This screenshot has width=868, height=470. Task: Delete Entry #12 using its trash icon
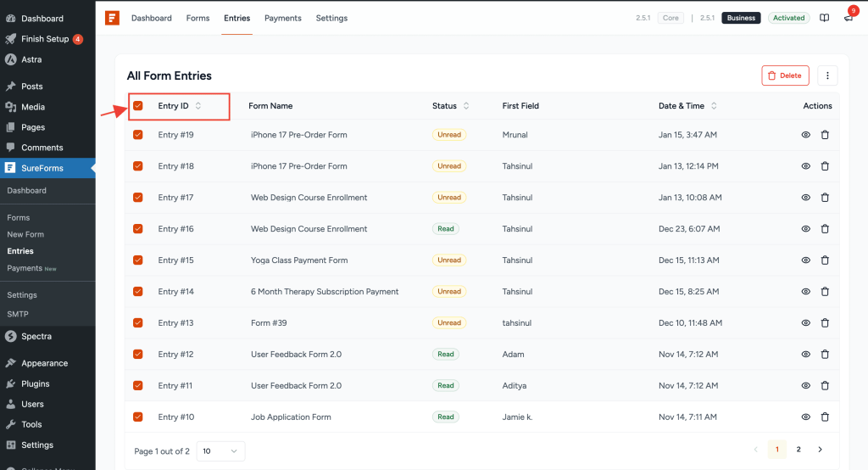click(825, 354)
